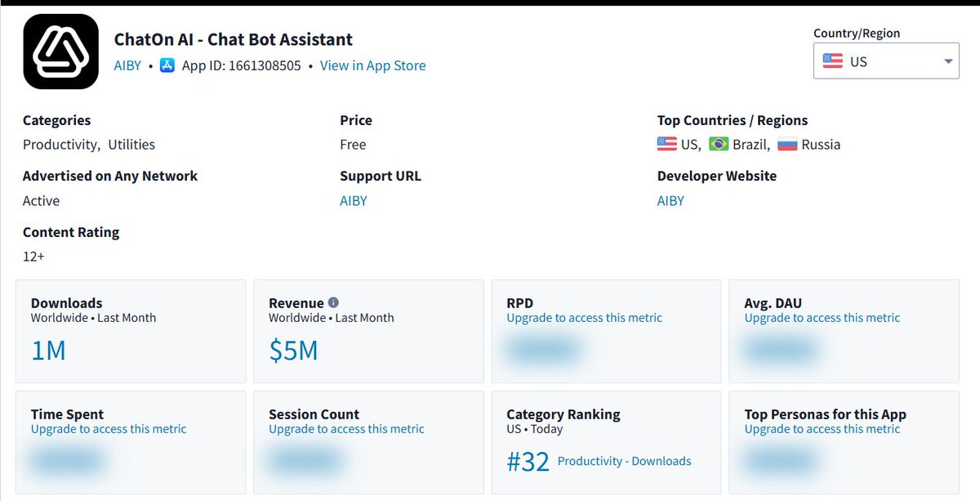The height and width of the screenshot is (501, 980).
Task: Click the Category Ranking card heading
Action: (x=563, y=414)
